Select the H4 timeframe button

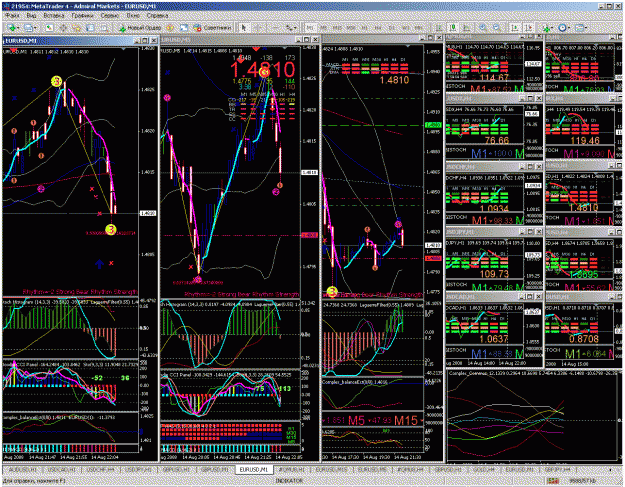378,27
